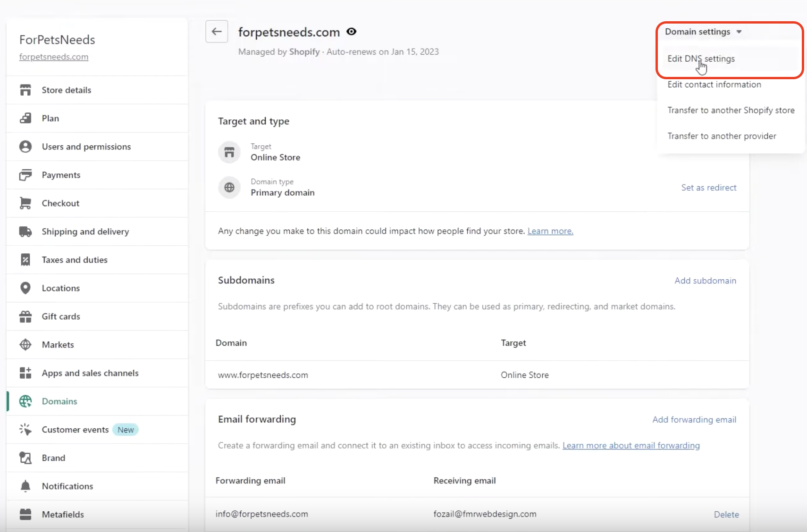Click the Payments card icon
807x532 pixels.
coord(25,175)
